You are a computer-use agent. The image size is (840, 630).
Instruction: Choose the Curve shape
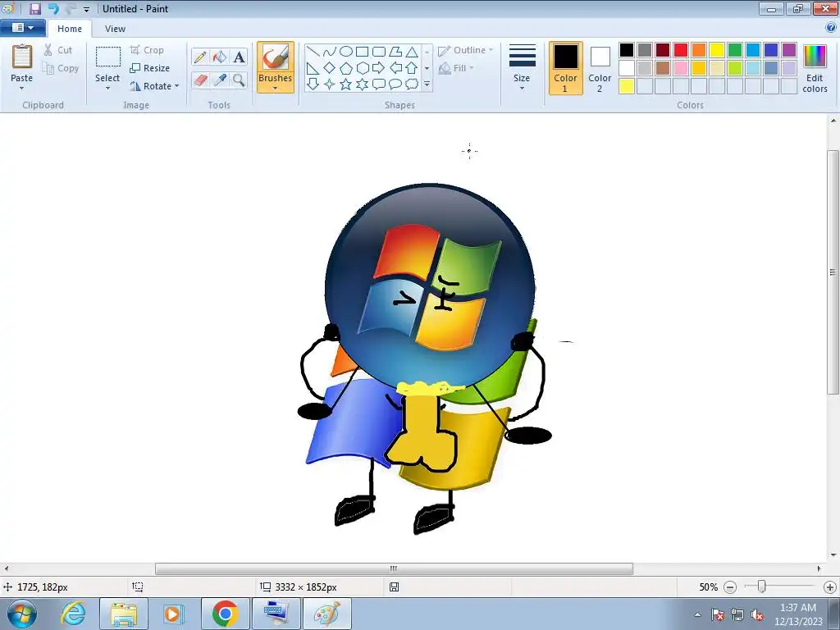(x=330, y=52)
